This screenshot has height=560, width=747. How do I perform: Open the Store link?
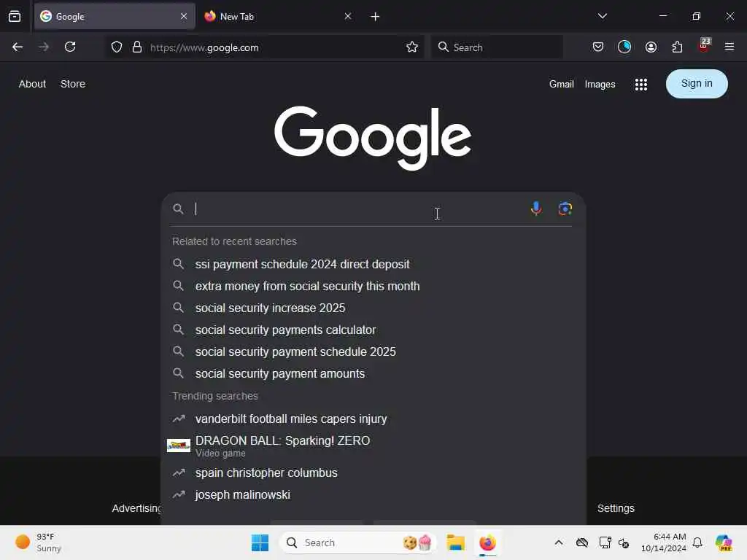coord(73,84)
